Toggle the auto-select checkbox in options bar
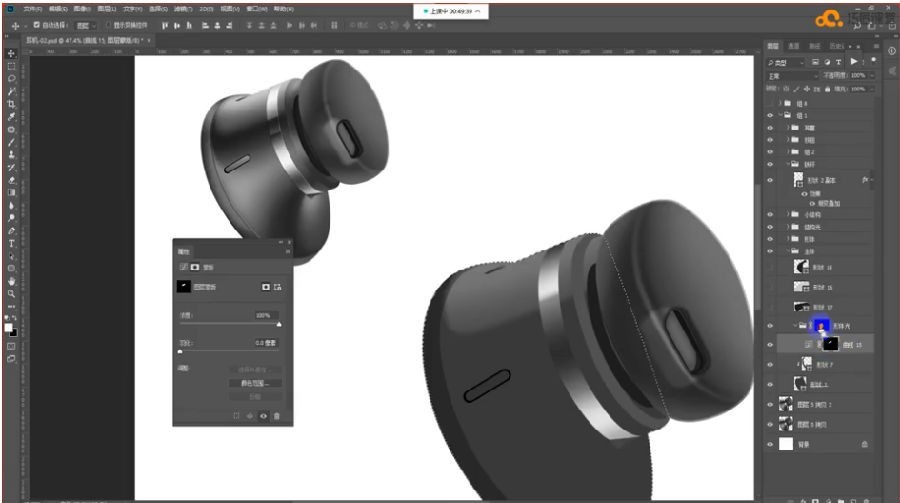This screenshot has width=900, height=503. [37, 25]
